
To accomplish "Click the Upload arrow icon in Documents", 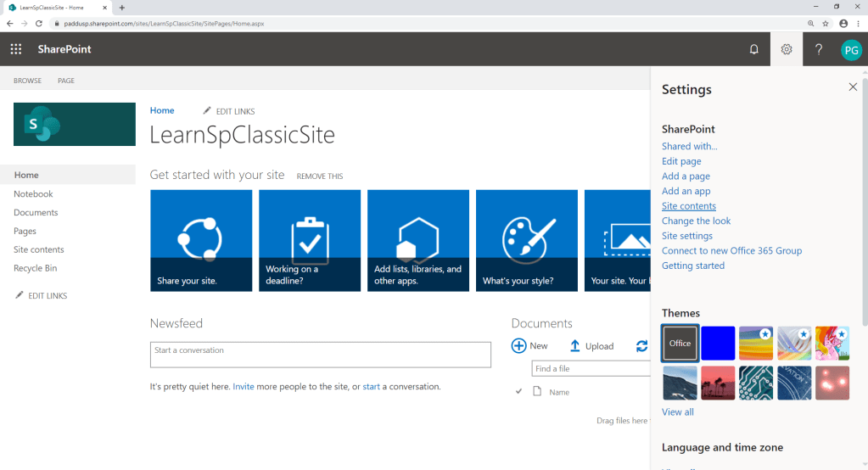I will tap(574, 345).
